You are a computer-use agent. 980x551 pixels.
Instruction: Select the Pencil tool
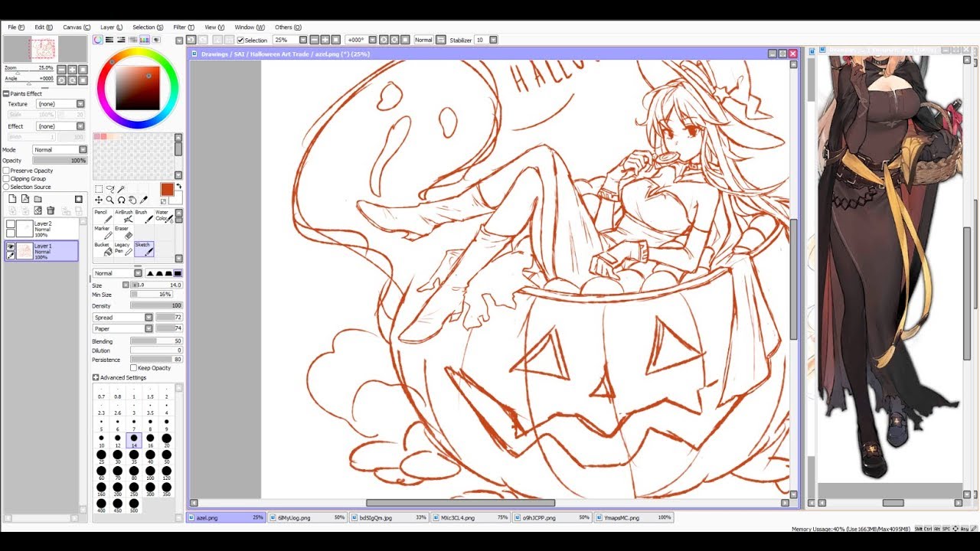pyautogui.click(x=103, y=217)
